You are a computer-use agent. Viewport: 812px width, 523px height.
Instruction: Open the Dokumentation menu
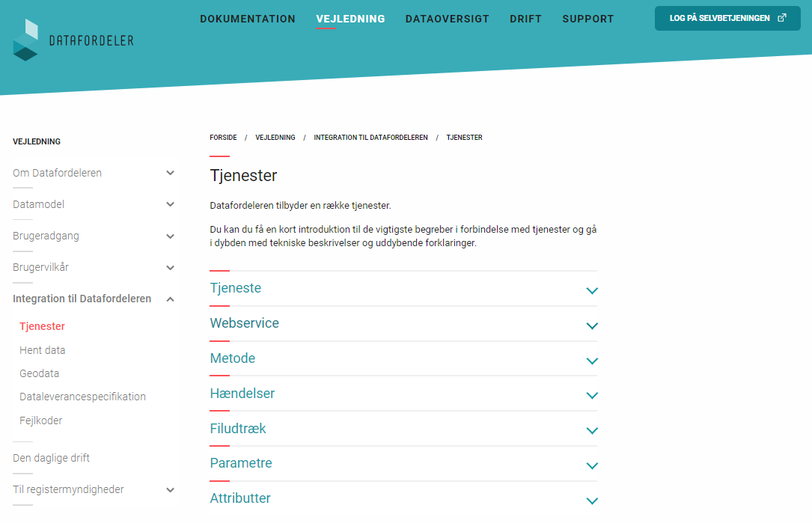click(x=248, y=19)
